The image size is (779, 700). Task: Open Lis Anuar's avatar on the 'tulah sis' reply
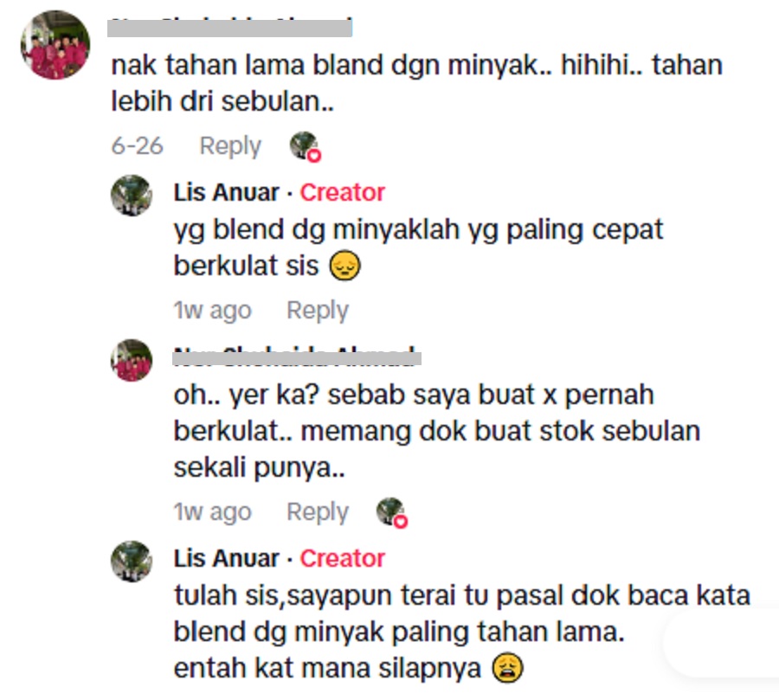[132, 562]
